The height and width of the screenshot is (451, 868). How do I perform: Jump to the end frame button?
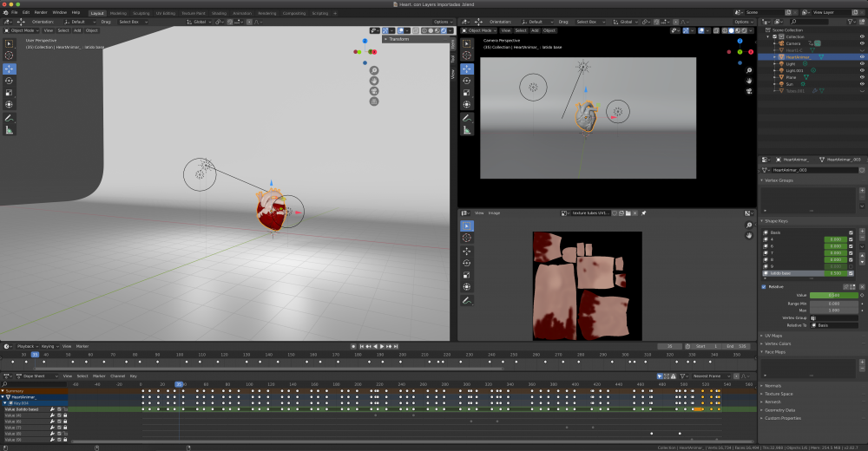tap(396, 346)
